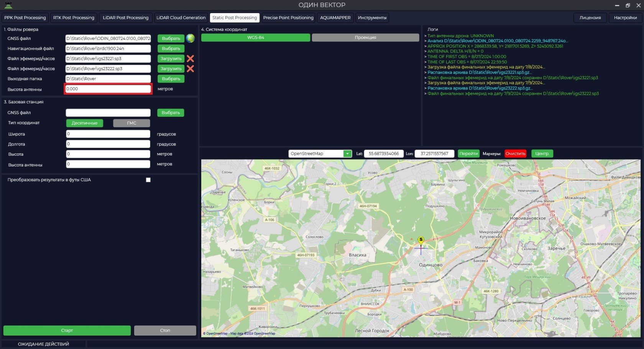Click the green Старт button
This screenshot has width=644, height=349.
tap(67, 331)
